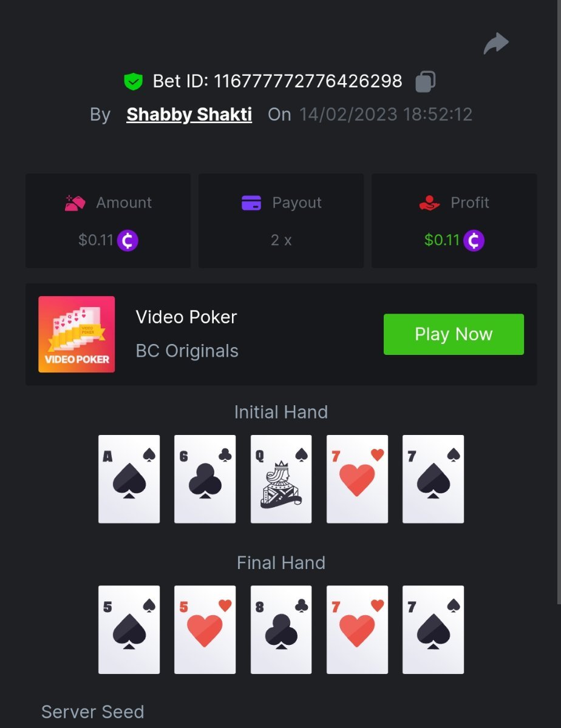The width and height of the screenshot is (561, 728).
Task: Select the 5 of spades final card
Action: tap(129, 629)
